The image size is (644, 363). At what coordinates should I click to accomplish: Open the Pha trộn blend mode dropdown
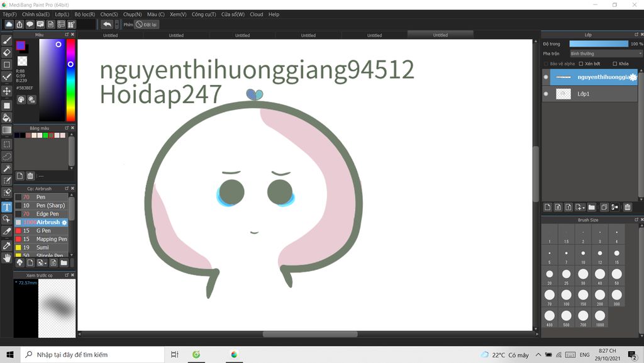coord(606,54)
